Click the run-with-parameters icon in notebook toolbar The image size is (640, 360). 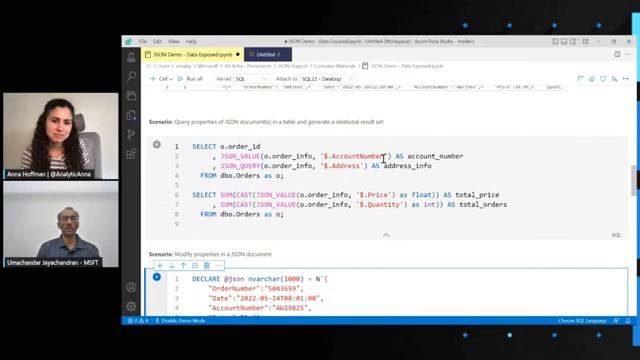(614, 79)
